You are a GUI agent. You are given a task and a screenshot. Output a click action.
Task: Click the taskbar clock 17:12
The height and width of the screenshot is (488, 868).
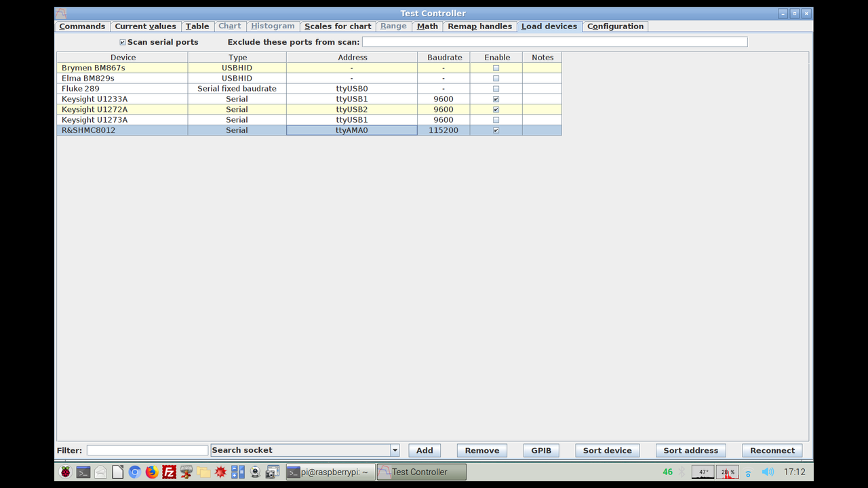tap(794, 472)
